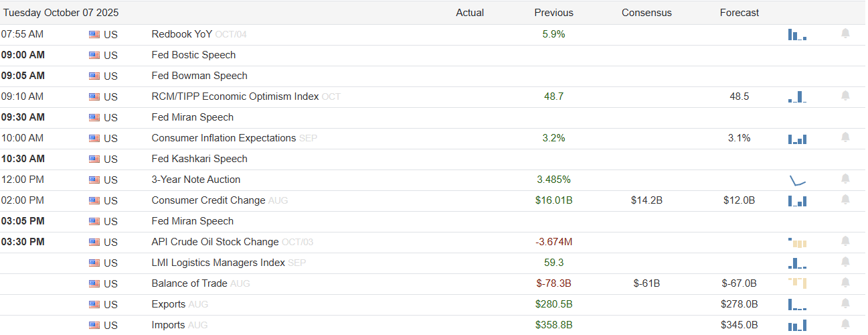Click the US flag next to Fed Kashkari Speech
The height and width of the screenshot is (335, 868).
point(94,159)
